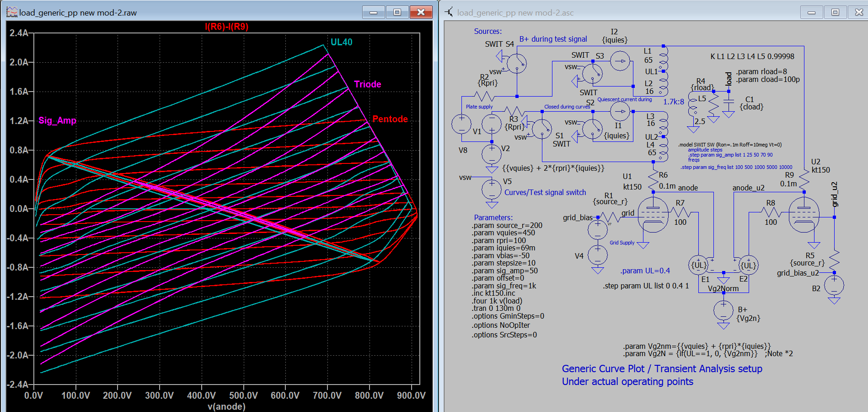868x412 pixels.
Task: Click the '.param vquies=450' text
Action: [504, 233]
